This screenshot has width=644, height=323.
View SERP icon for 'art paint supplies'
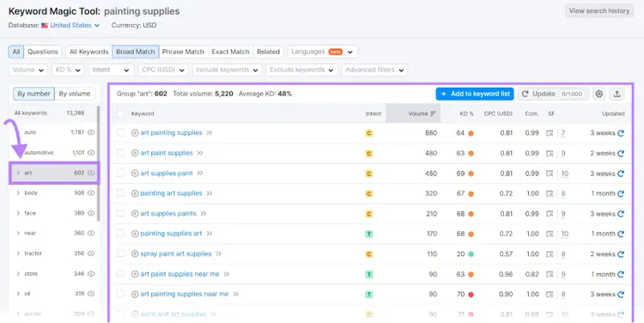(x=550, y=153)
